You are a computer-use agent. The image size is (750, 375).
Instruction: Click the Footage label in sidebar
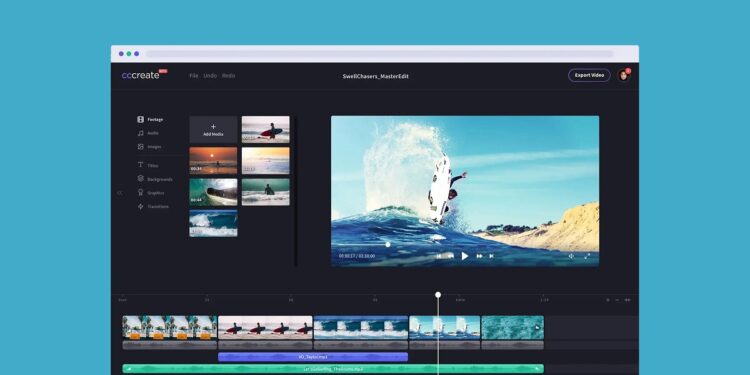click(x=155, y=120)
